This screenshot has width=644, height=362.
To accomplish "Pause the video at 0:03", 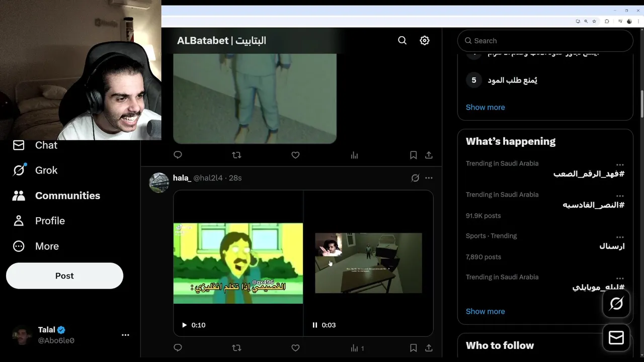I will (315, 325).
